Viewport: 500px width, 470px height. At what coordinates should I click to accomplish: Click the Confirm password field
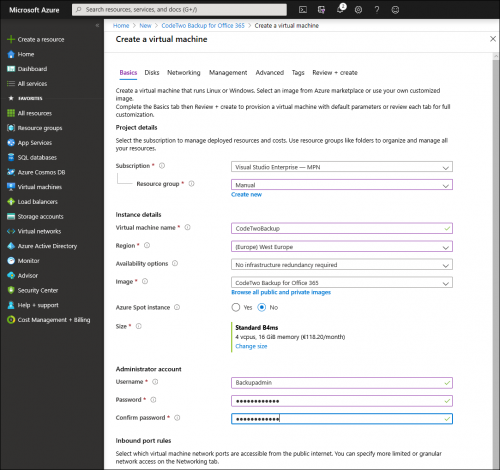[x=342, y=419]
